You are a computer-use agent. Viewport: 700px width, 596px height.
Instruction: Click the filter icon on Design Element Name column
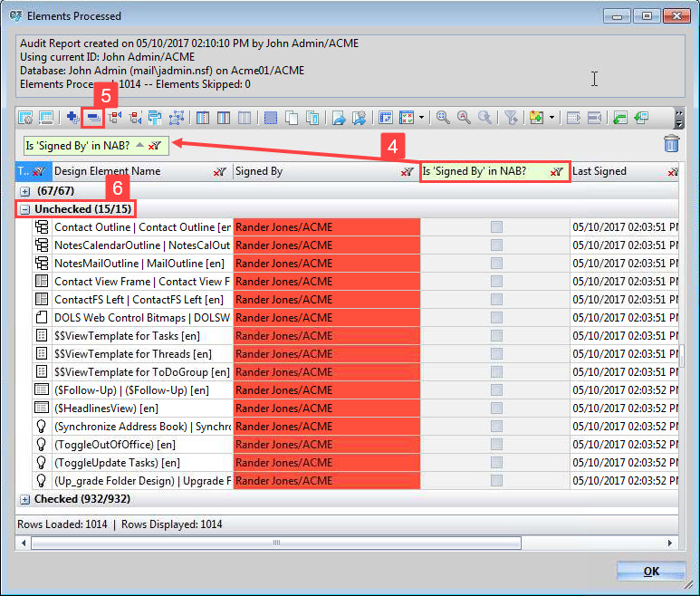[220, 171]
